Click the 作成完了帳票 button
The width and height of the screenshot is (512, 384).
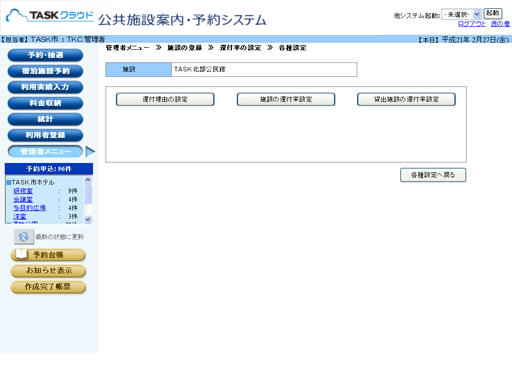point(48,287)
